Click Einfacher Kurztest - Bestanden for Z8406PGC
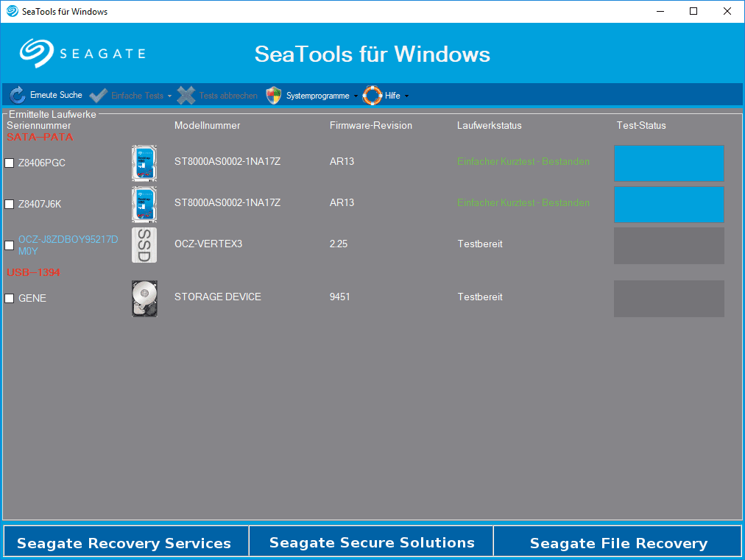 coord(523,161)
